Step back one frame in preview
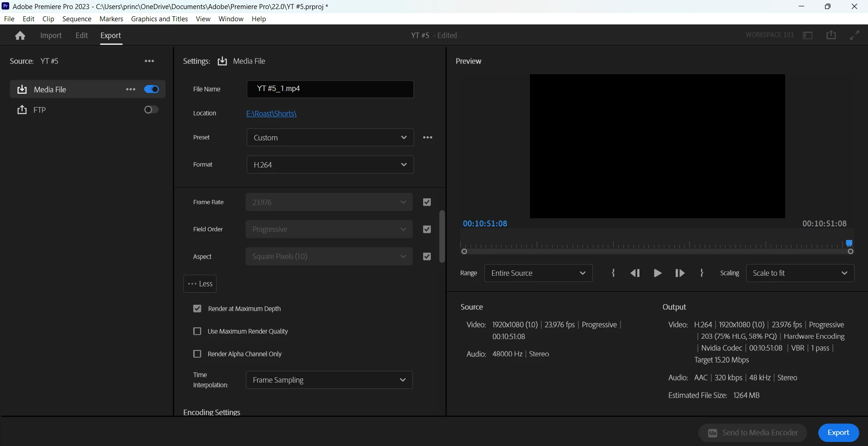Image resolution: width=868 pixels, height=446 pixels. point(635,273)
